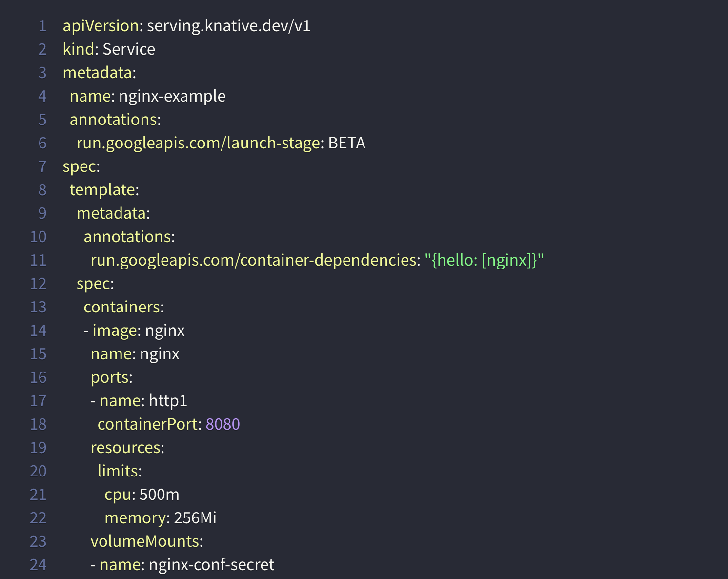This screenshot has height=579, width=728.
Task: Click the BETA value on line 6
Action: click(x=346, y=143)
